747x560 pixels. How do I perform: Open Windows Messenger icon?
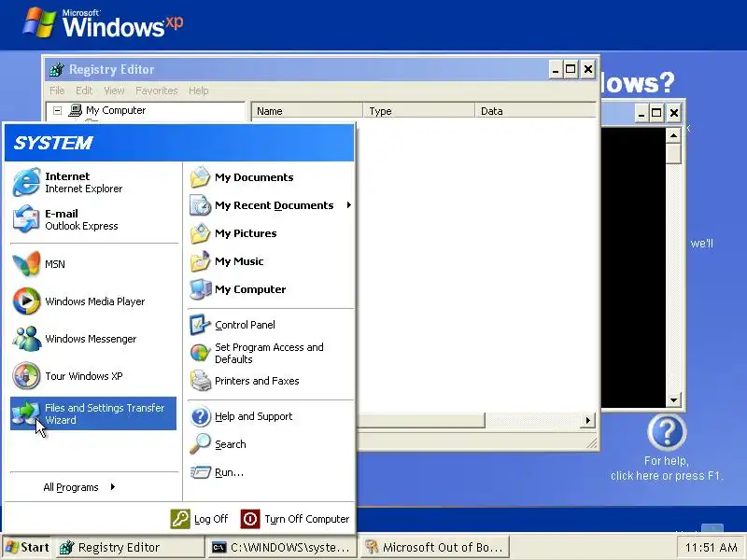coord(26,339)
